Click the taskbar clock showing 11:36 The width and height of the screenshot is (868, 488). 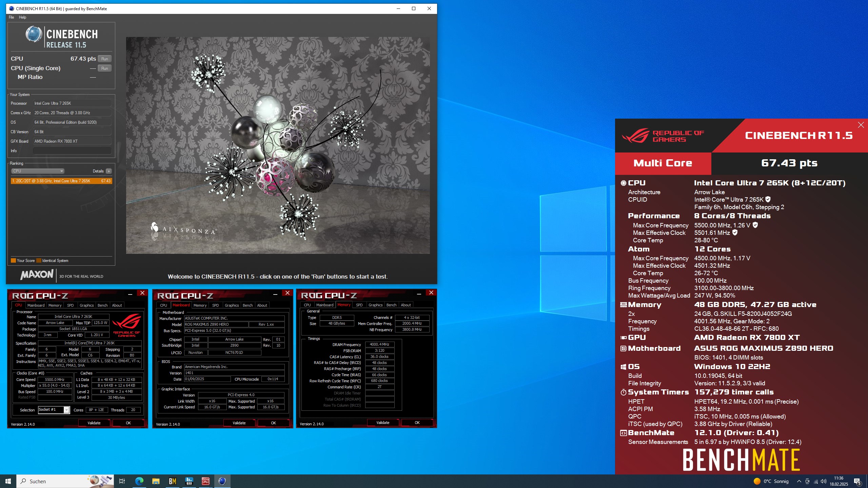coord(839,481)
